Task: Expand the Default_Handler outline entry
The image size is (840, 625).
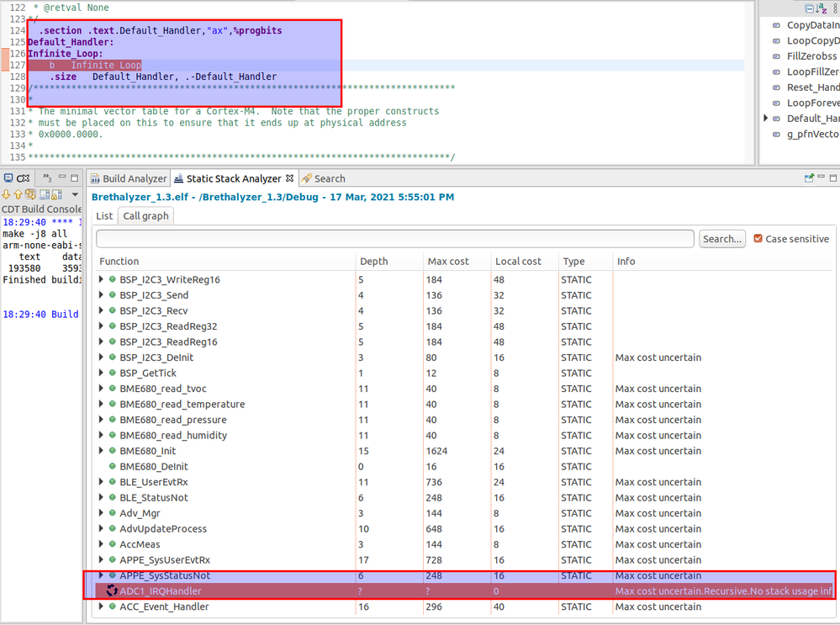Action: 765,118
